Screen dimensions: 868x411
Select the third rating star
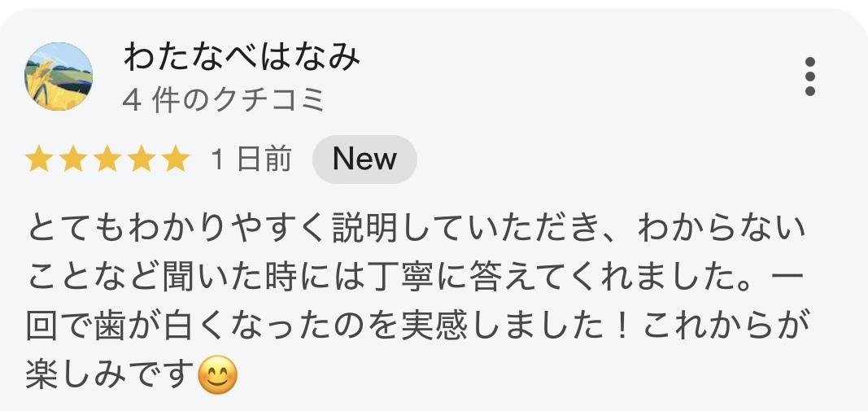tap(107, 159)
